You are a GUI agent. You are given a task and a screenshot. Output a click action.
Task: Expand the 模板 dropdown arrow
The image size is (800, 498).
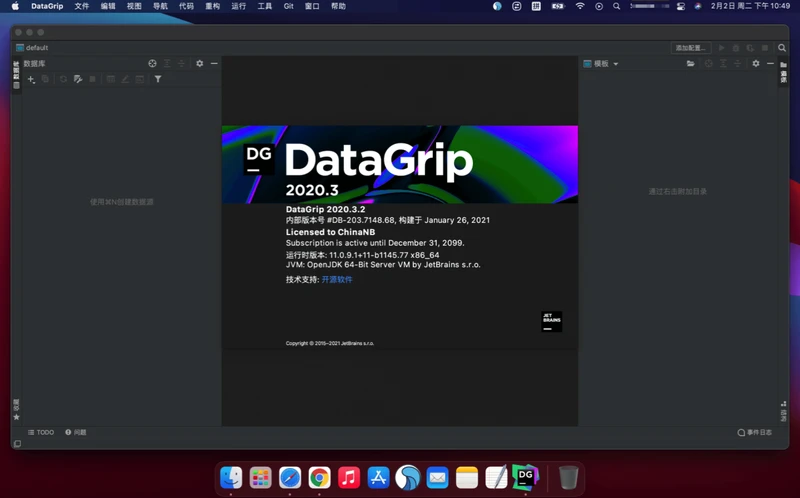tap(616, 64)
